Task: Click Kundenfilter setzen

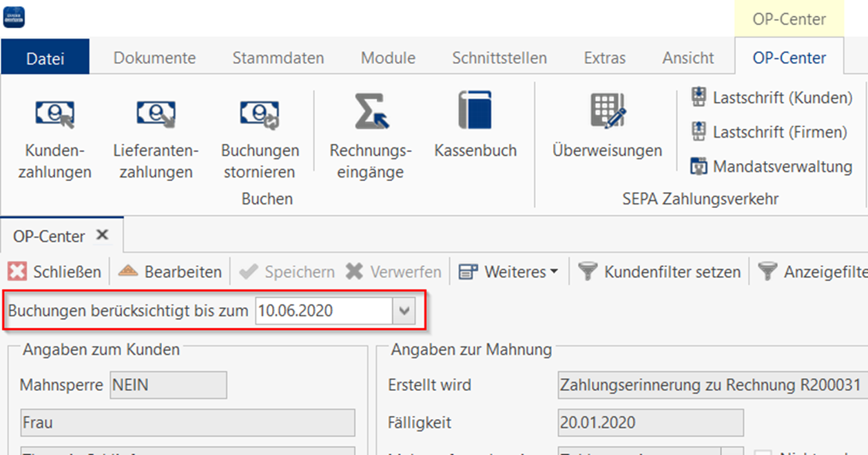Action: [660, 272]
